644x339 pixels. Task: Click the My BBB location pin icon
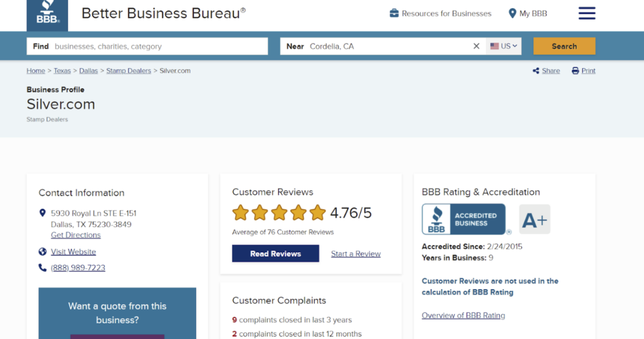(x=512, y=14)
